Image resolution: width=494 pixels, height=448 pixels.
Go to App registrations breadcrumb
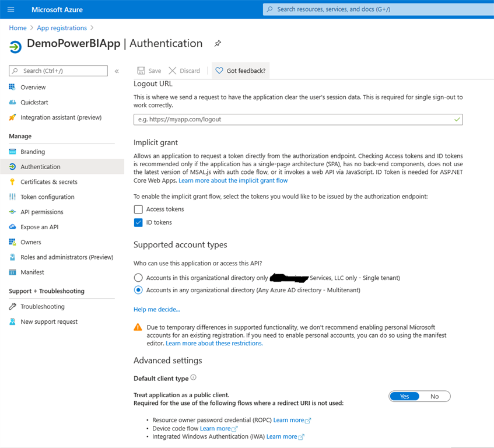click(62, 28)
